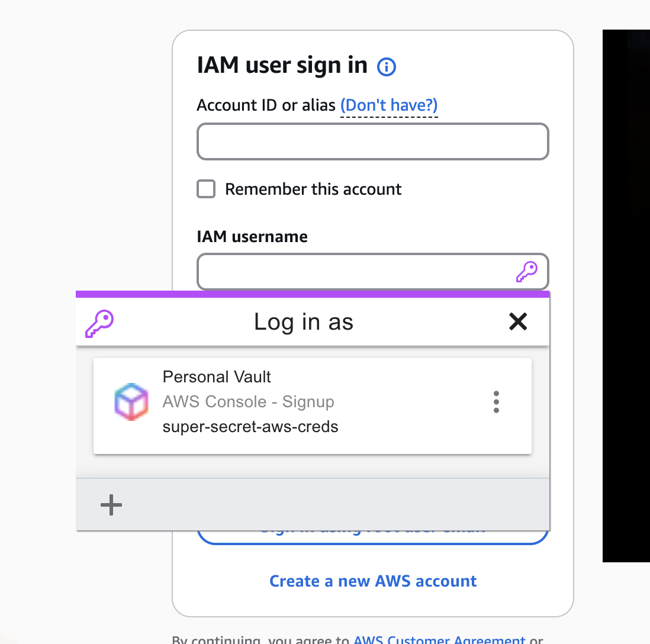650x644 pixels.
Task: Click inside the IAM username field
Action: coord(373,272)
